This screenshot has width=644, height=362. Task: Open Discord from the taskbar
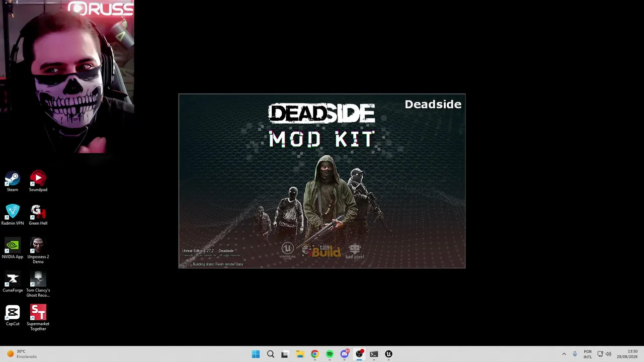point(345,354)
